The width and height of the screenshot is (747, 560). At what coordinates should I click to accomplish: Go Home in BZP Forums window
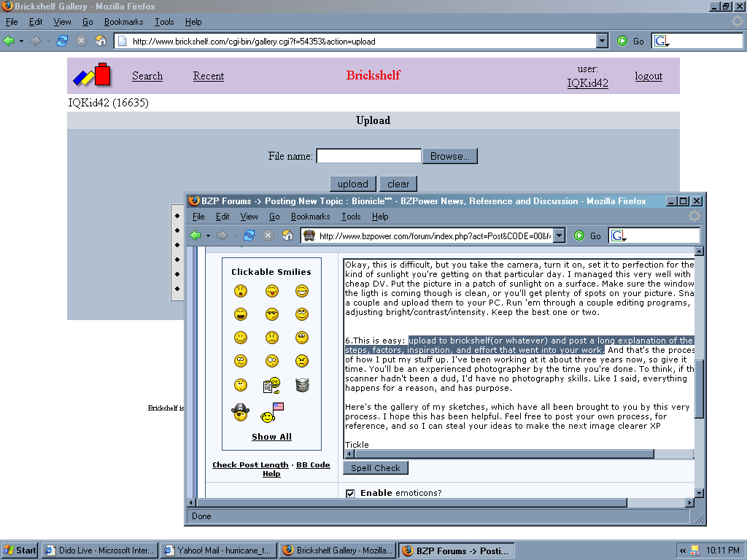point(287,236)
